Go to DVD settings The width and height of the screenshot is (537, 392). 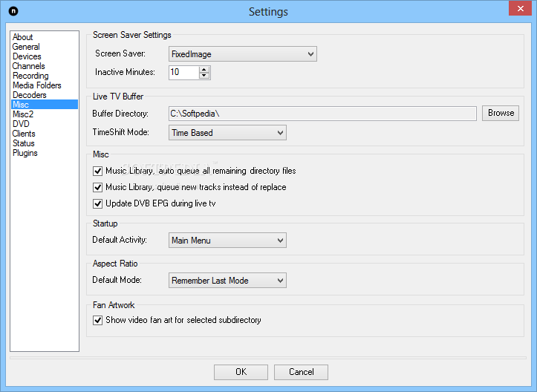(x=21, y=123)
